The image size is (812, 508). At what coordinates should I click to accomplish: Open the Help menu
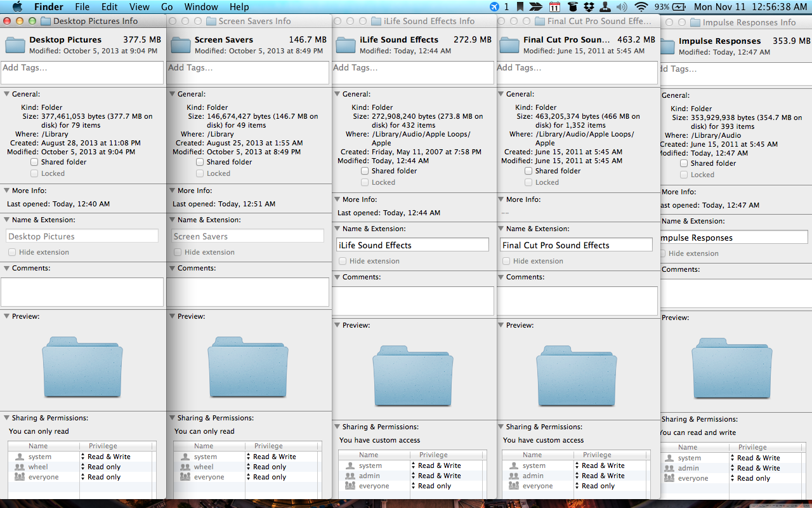click(239, 7)
